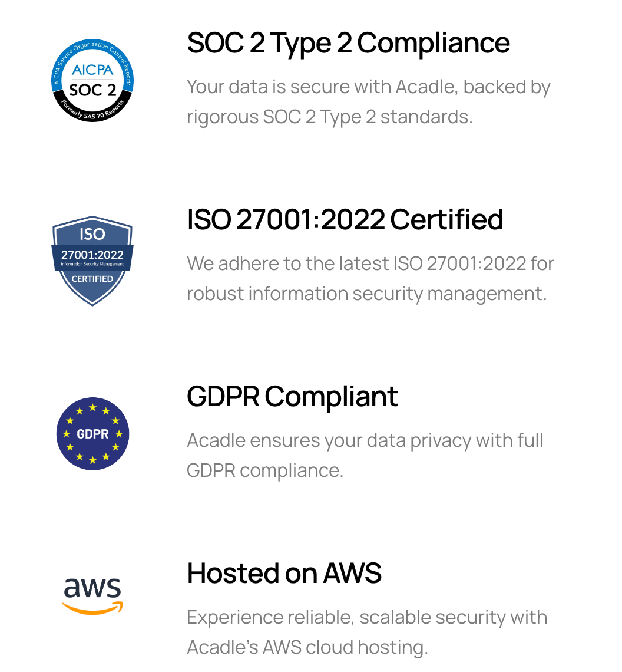Open the "ISO 27001:2022 Certified" heading
This screenshot has width=622, height=672.
(x=345, y=219)
